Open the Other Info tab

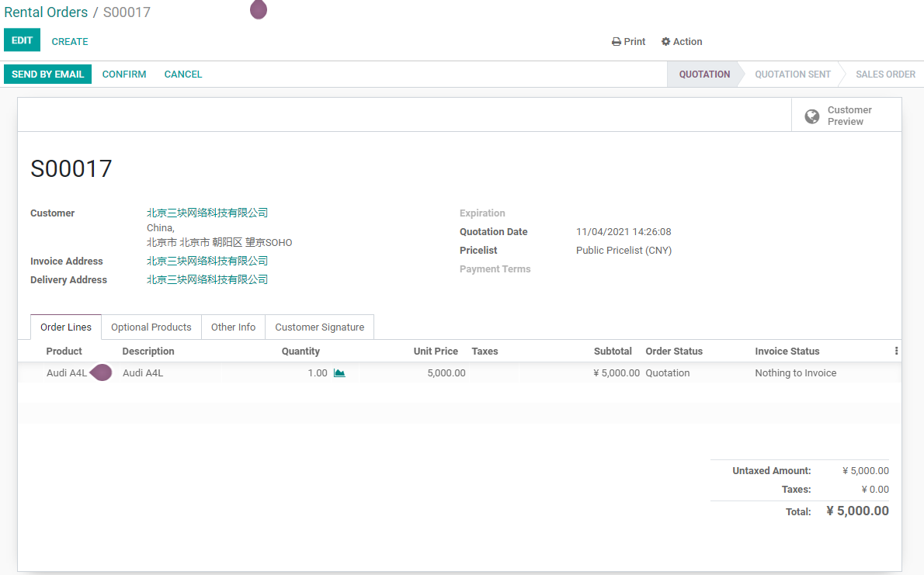point(234,327)
